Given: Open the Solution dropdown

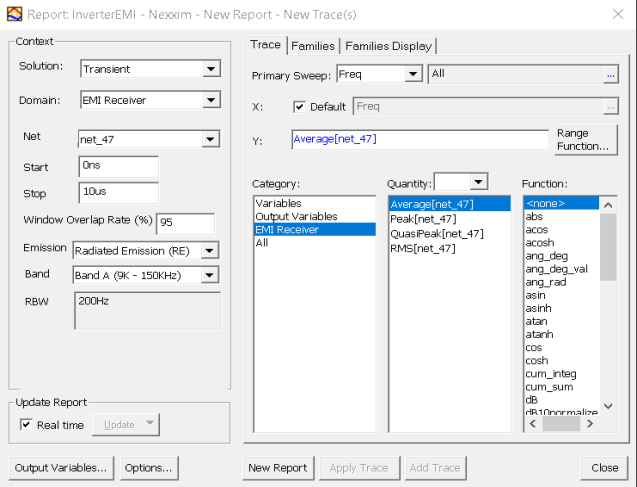Looking at the screenshot, I should [210, 69].
